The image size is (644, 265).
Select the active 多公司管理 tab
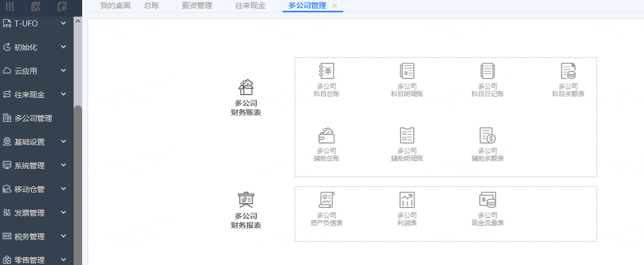307,6
